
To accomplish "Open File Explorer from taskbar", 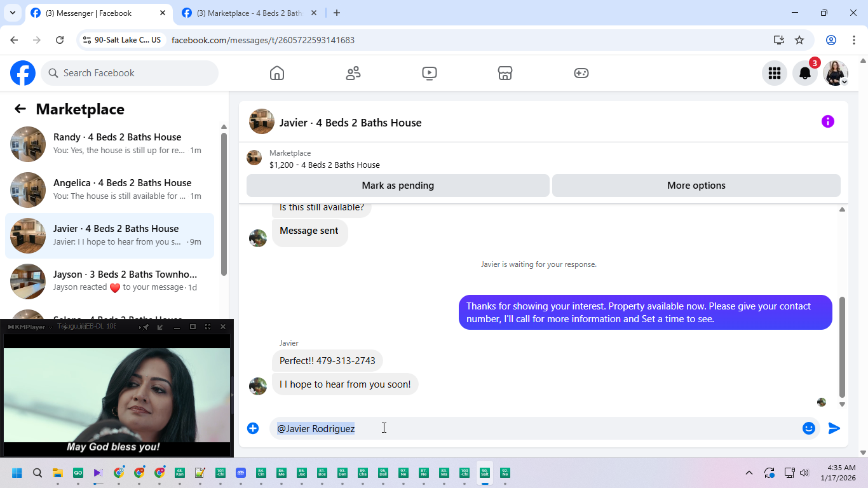I will coord(58,473).
